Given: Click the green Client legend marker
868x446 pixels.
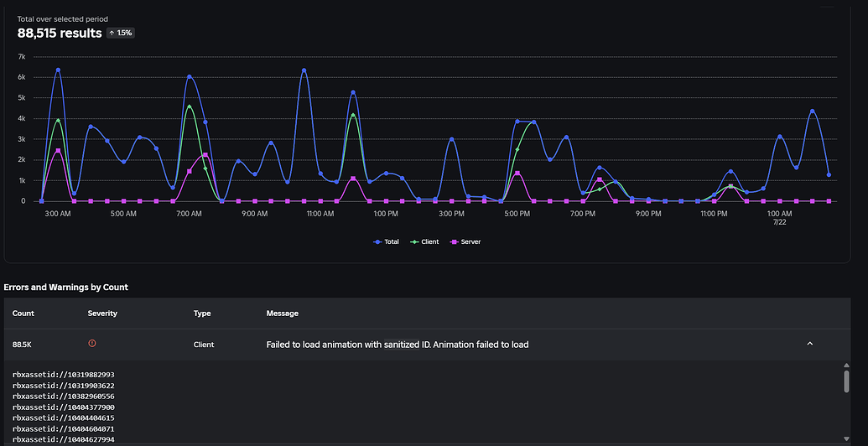Looking at the screenshot, I should click(x=415, y=241).
